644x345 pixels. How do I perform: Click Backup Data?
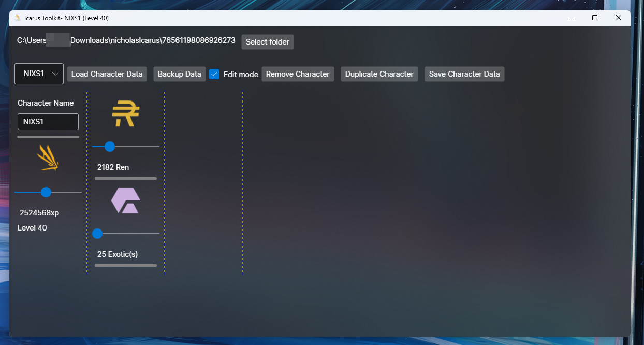point(179,74)
